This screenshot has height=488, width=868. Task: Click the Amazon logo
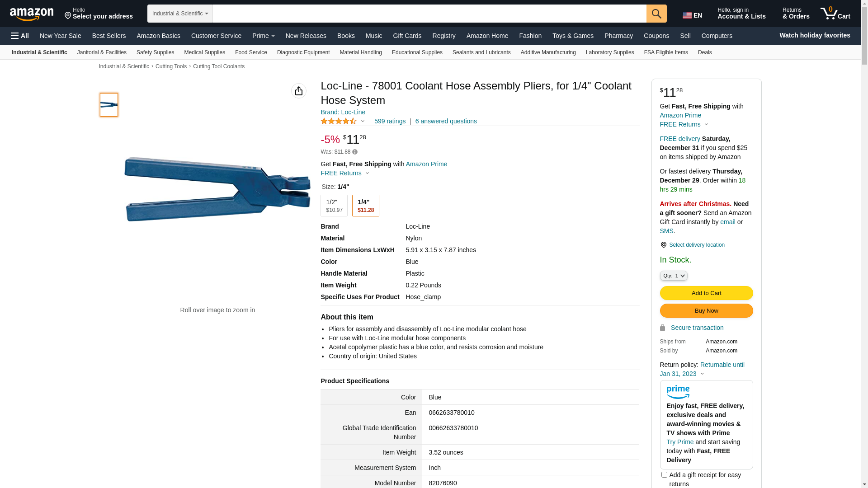point(32,14)
